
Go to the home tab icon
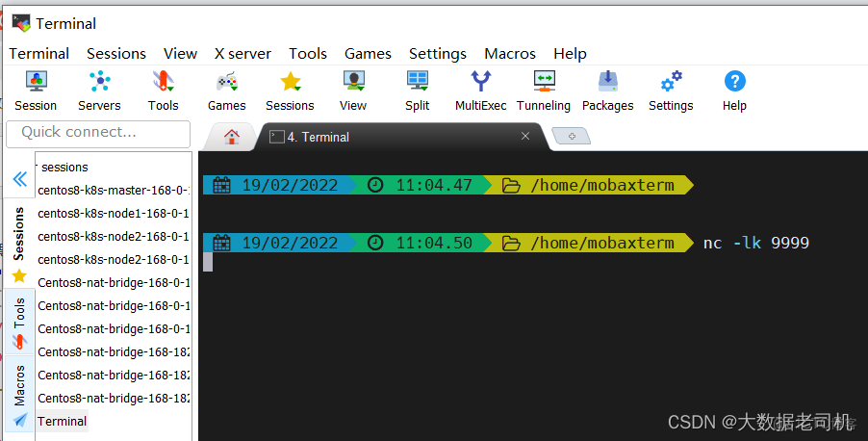click(x=231, y=137)
